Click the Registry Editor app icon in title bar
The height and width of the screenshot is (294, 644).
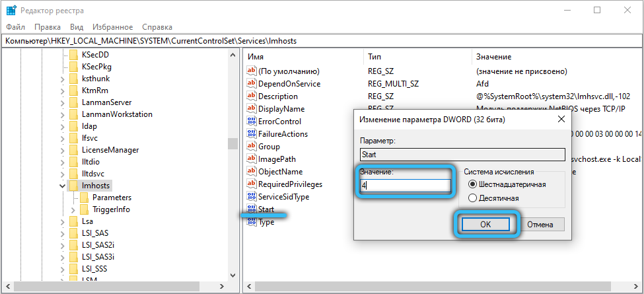11,11
